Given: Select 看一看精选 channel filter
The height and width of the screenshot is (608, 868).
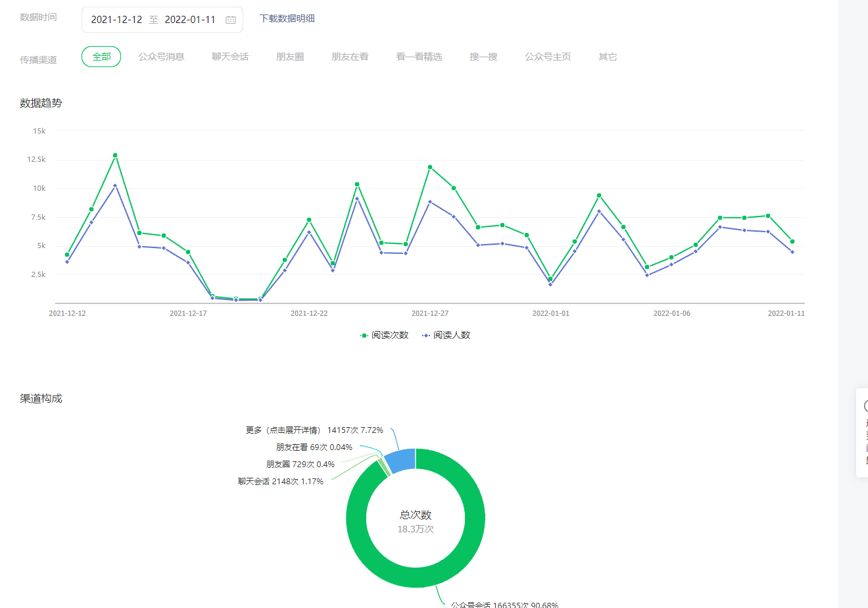Looking at the screenshot, I should coord(419,57).
